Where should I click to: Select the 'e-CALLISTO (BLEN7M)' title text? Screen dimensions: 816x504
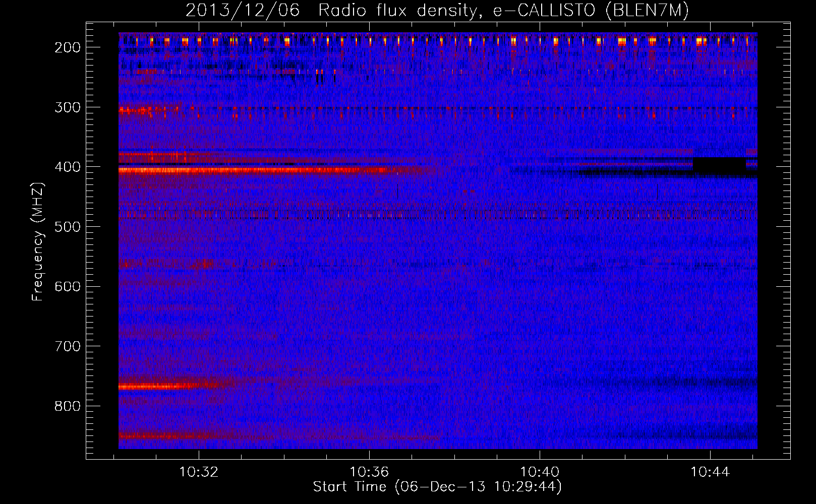[x=591, y=11]
